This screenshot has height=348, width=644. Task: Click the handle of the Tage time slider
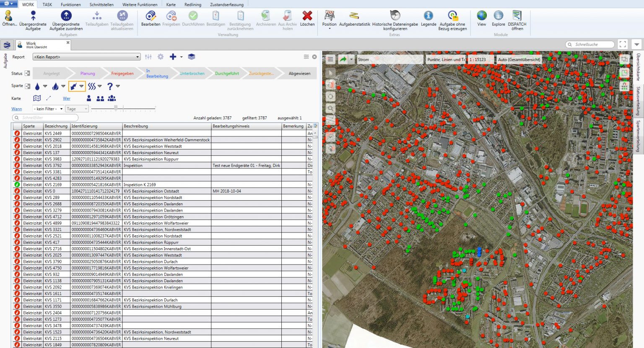(115, 108)
